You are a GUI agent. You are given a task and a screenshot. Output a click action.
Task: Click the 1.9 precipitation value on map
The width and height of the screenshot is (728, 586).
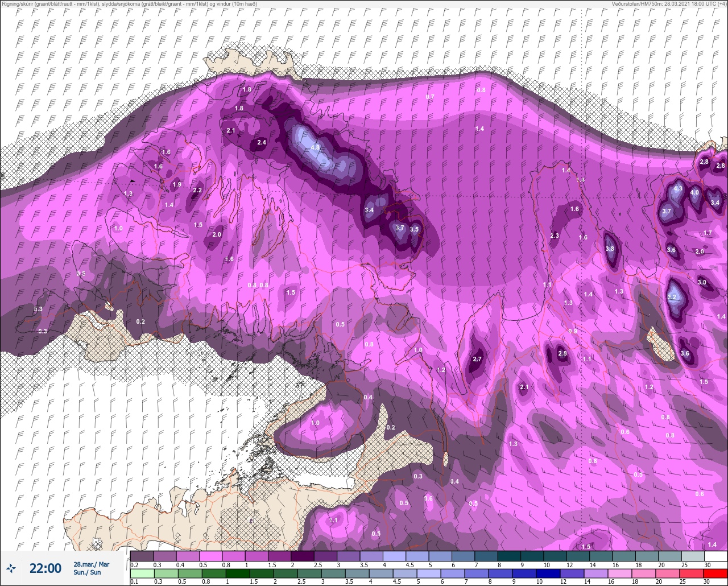click(177, 184)
